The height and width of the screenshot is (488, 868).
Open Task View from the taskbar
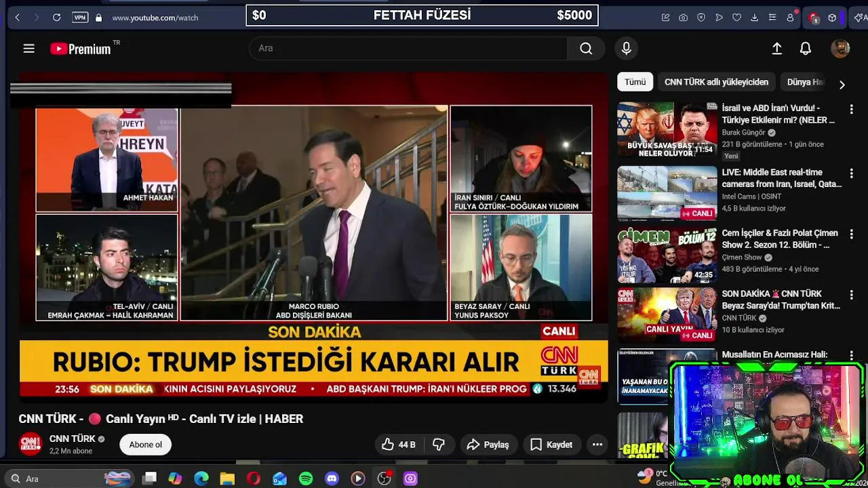[150, 479]
